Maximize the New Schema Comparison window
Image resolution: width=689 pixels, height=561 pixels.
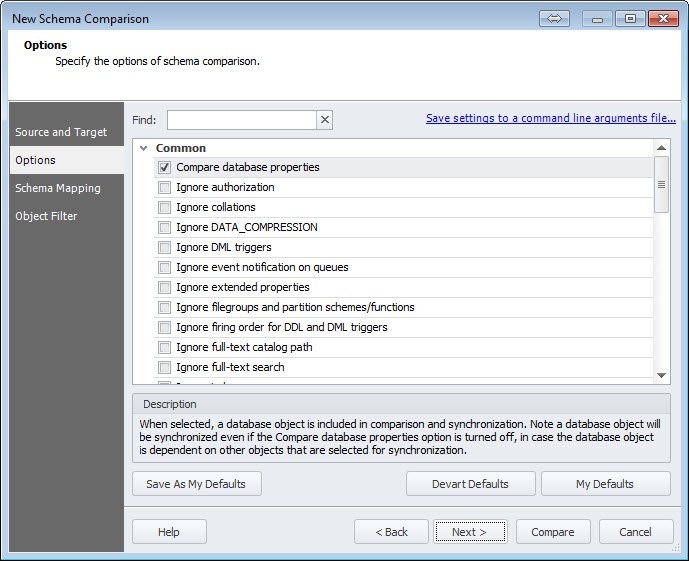point(630,19)
